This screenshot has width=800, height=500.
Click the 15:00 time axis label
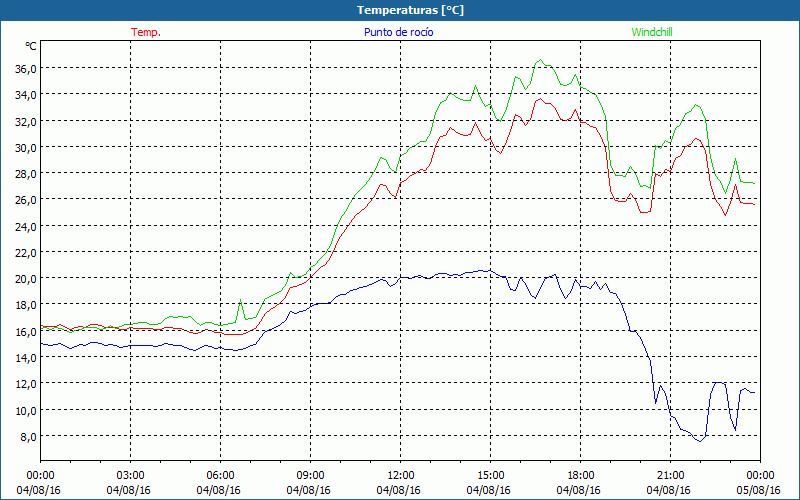coord(490,476)
